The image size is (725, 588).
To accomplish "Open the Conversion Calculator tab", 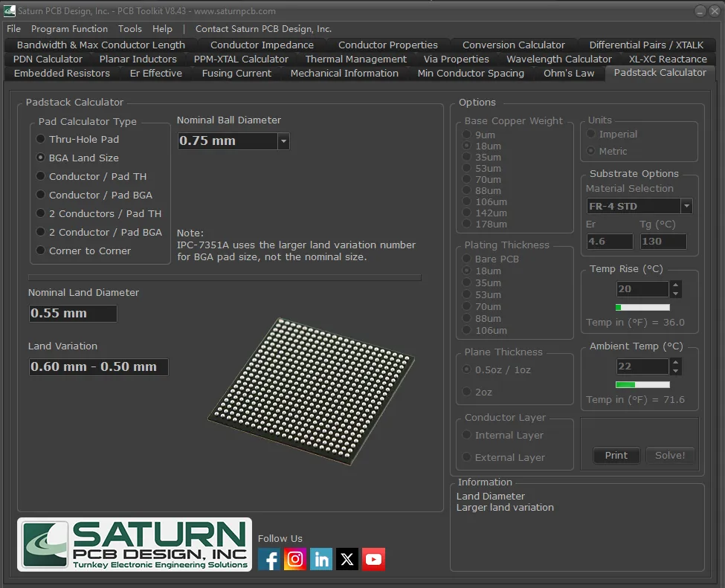I will pos(514,45).
